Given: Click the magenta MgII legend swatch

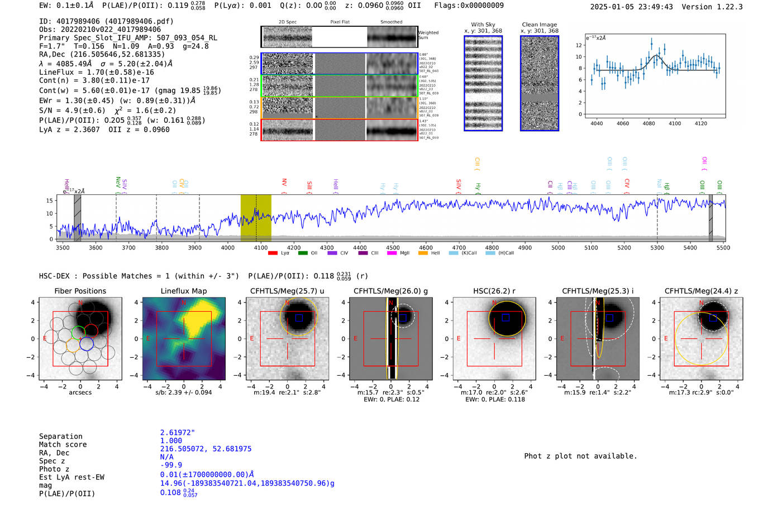Looking at the screenshot, I should coord(392,253).
